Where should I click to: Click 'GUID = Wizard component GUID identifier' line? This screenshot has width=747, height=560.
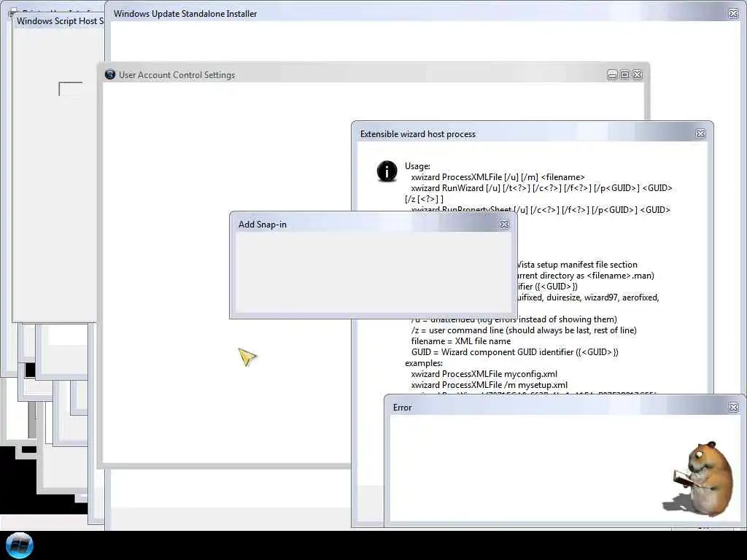click(x=514, y=352)
